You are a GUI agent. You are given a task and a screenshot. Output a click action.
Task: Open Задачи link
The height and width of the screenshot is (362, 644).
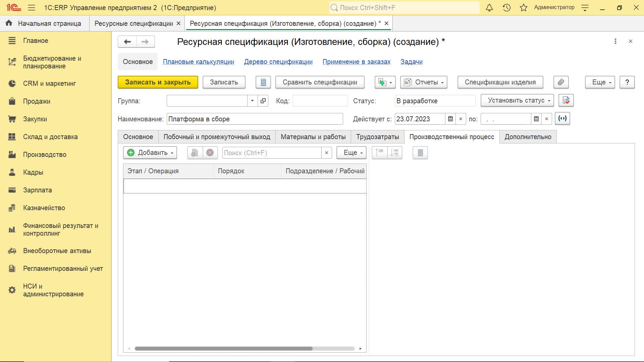click(411, 62)
